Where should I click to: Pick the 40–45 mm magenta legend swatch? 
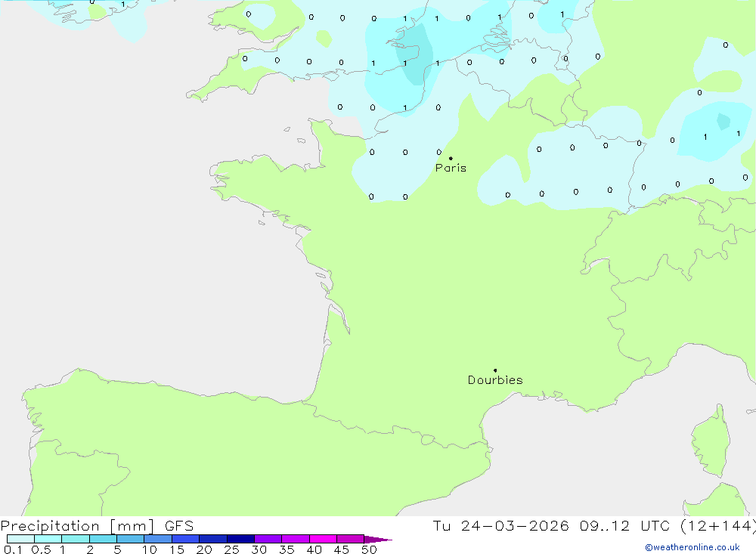323,539
